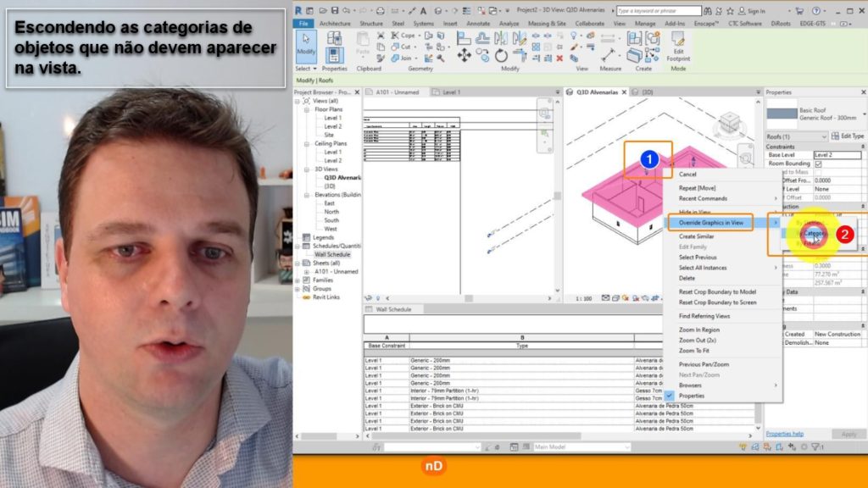
Task: Click the Paste clipboard icon
Action: [363, 42]
